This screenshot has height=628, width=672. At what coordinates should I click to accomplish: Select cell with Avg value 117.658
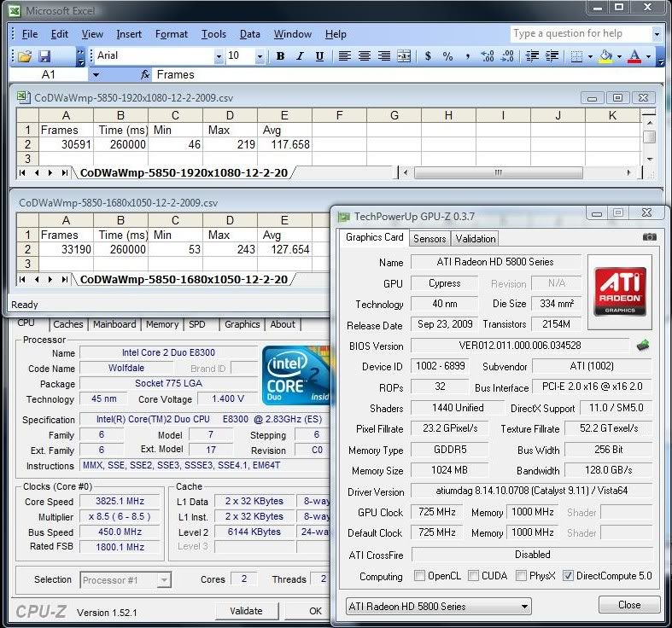tap(284, 144)
